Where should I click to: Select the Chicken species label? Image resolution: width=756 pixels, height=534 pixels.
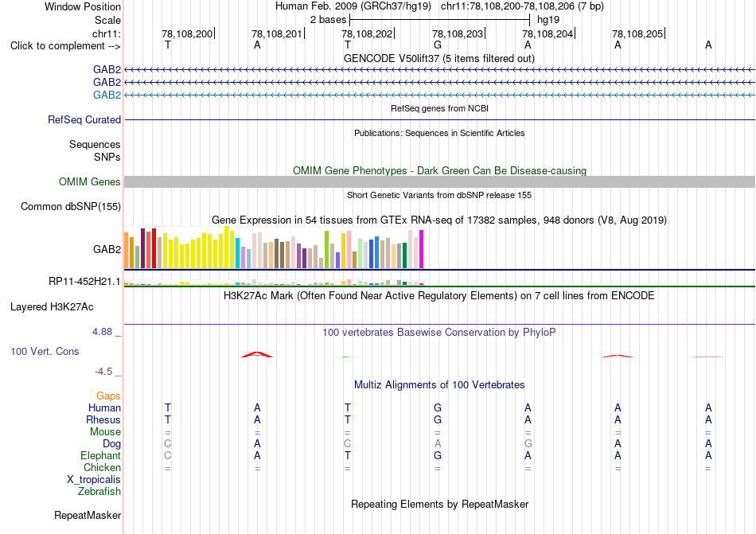click(x=102, y=467)
